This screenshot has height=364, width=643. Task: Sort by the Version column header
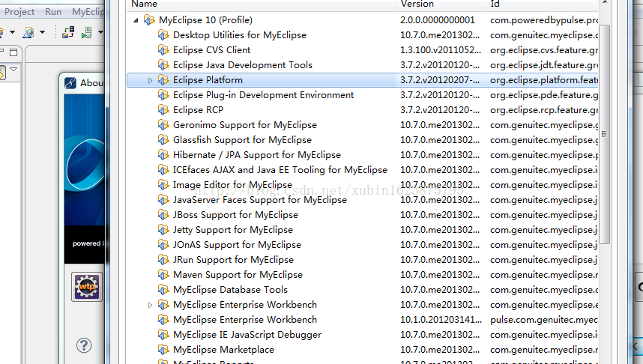(441, 4)
